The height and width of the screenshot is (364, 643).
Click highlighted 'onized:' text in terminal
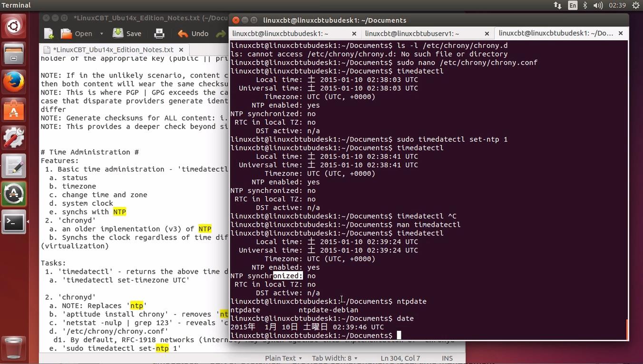coord(288,276)
